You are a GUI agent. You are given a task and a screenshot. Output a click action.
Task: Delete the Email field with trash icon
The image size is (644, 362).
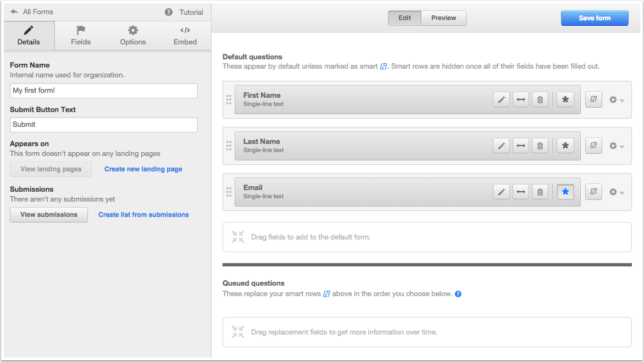540,192
